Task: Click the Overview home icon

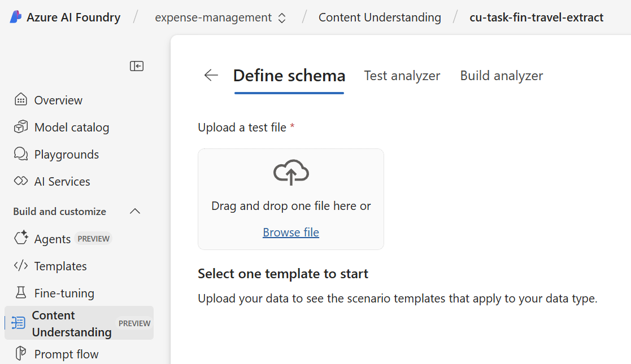Action: (20, 99)
